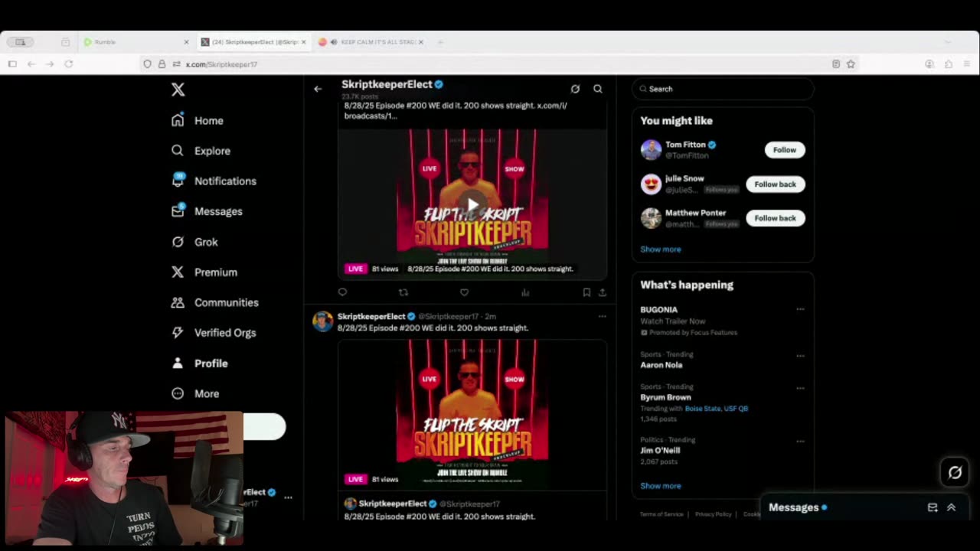This screenshot has width=980, height=551.
Task: Open the floating Grok button
Action: click(955, 473)
